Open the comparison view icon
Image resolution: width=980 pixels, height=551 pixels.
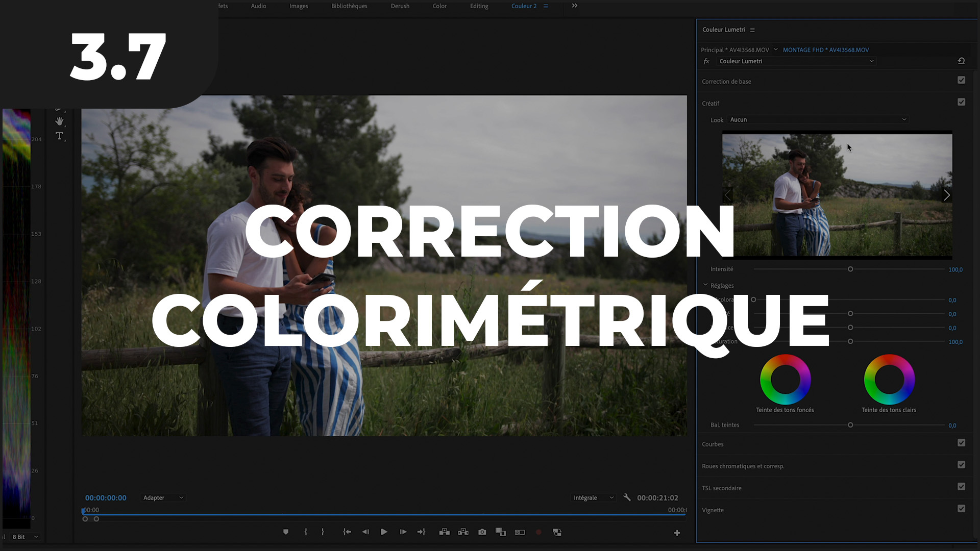click(x=501, y=532)
